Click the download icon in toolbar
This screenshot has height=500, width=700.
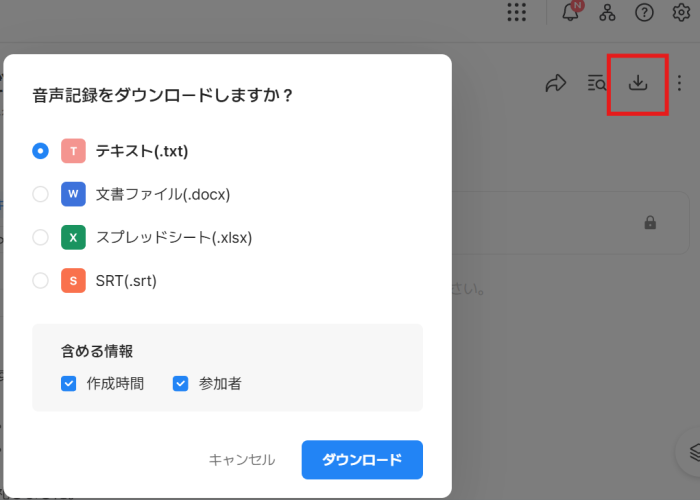pyautogui.click(x=638, y=83)
